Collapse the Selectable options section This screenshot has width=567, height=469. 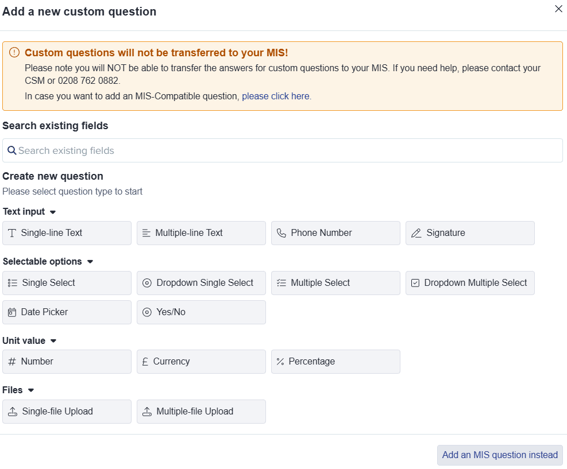click(90, 262)
